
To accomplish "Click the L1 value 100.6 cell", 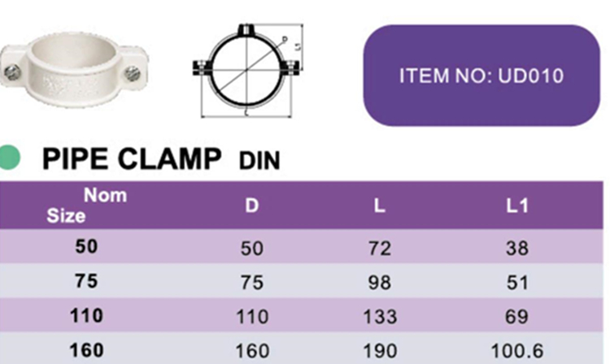I will click(x=516, y=351).
